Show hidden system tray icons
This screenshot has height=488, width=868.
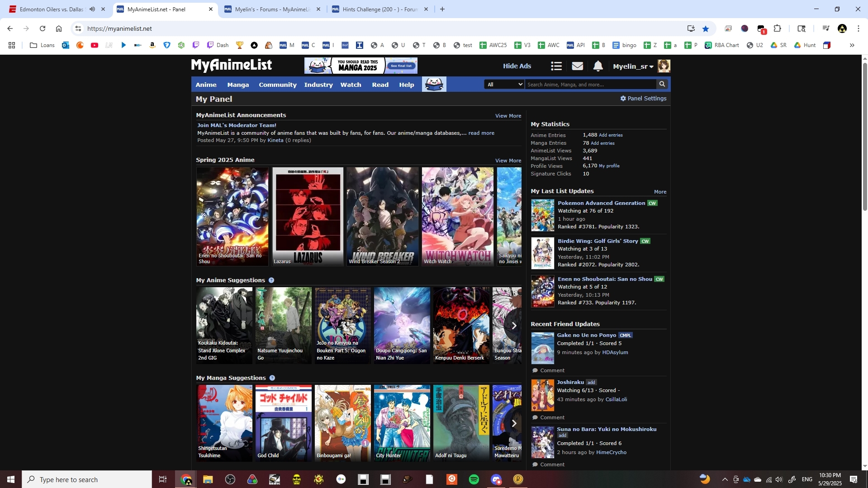[x=725, y=479]
